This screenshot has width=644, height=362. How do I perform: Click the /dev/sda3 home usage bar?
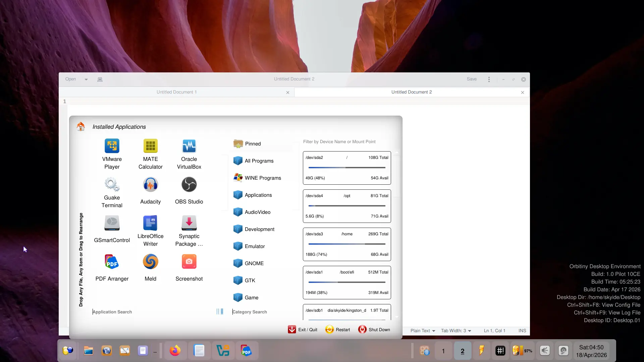click(346, 244)
